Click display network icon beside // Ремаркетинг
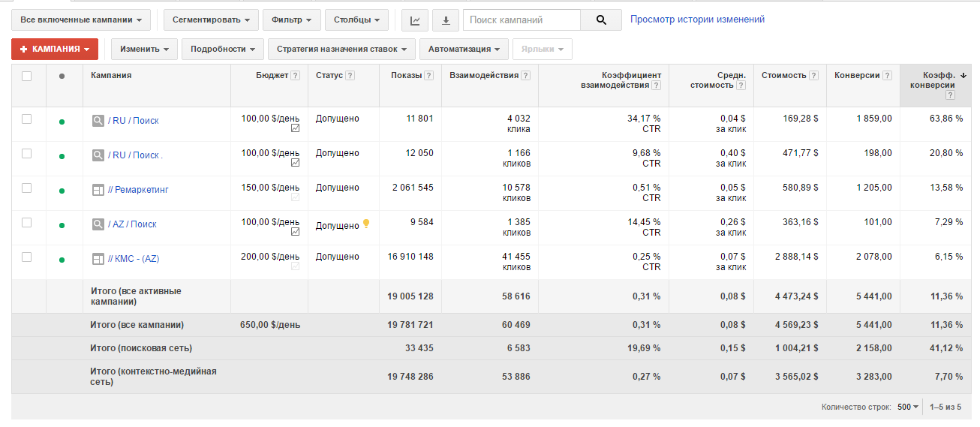The width and height of the screenshot is (980, 427). pyautogui.click(x=98, y=190)
